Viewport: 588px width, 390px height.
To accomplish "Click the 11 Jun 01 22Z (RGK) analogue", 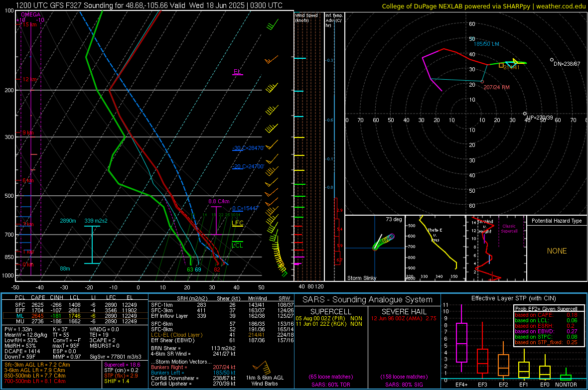I will click(x=329, y=324).
